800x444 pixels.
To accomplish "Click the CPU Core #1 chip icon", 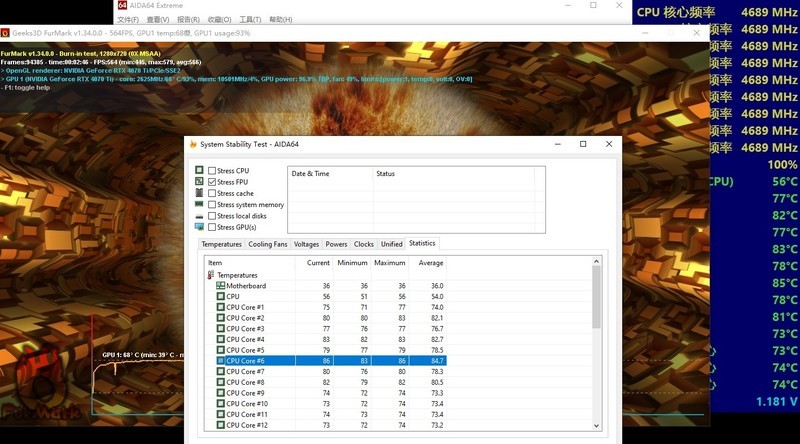I will click(x=221, y=307).
